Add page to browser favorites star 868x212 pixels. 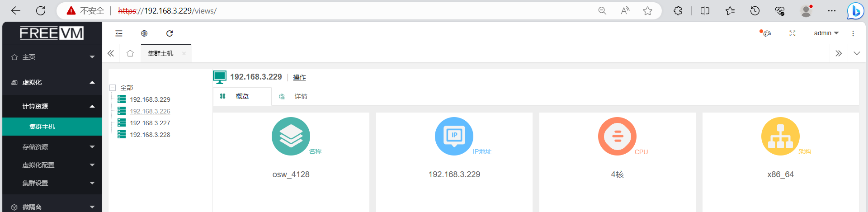[647, 11]
